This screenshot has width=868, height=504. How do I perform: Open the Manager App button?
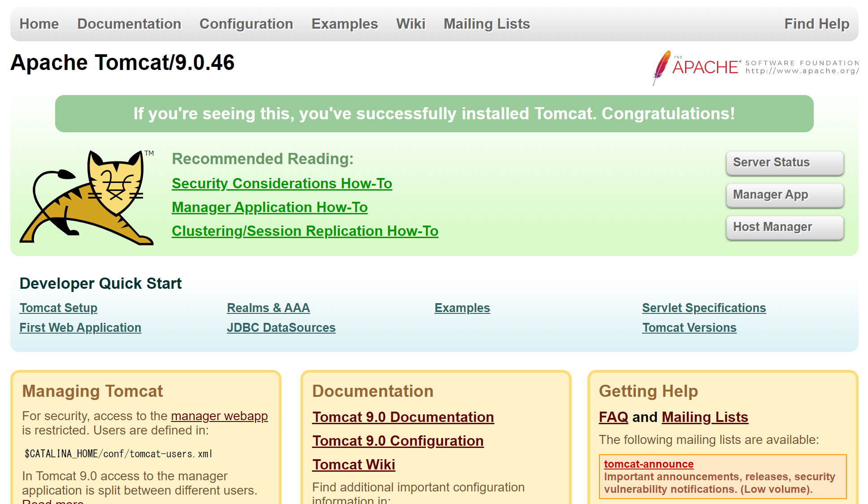point(784,195)
